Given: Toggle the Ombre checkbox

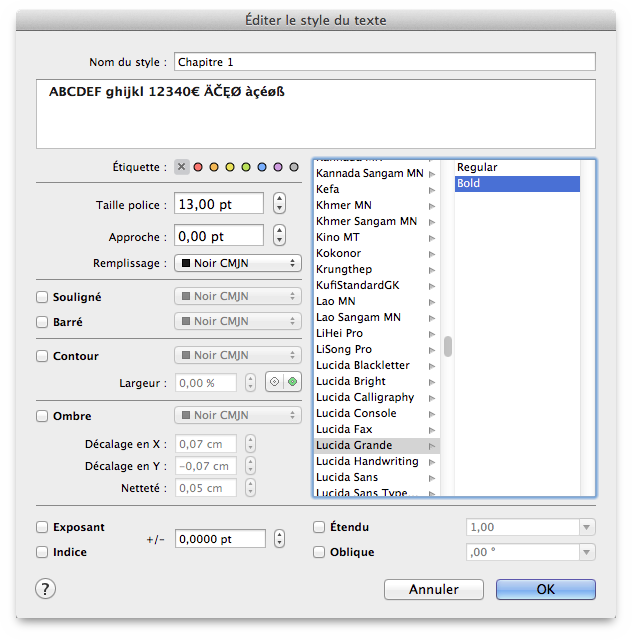Looking at the screenshot, I should tap(42, 416).
